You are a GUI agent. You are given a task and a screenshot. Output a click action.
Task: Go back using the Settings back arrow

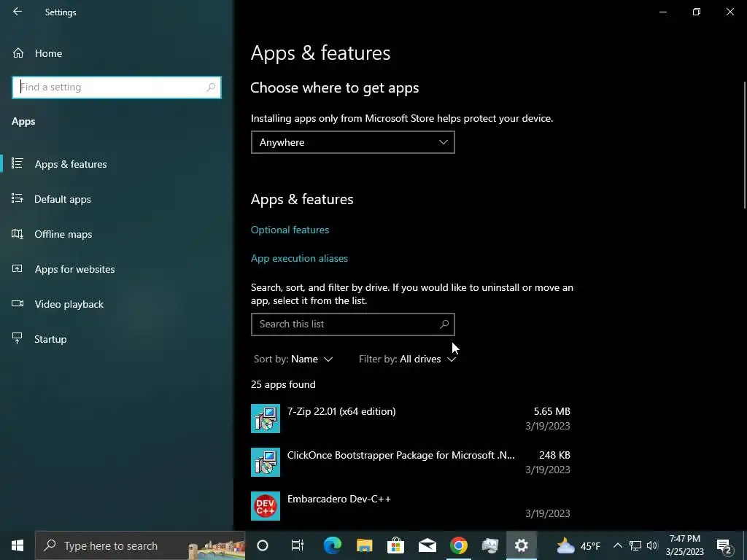pos(18,12)
